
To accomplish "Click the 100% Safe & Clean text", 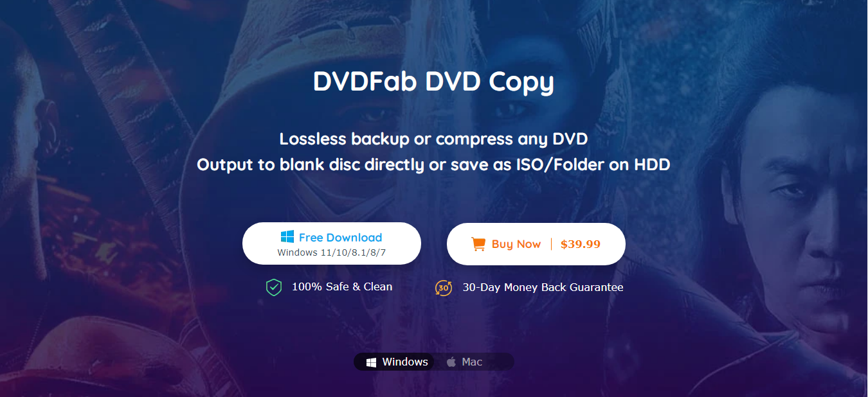I will click(342, 287).
